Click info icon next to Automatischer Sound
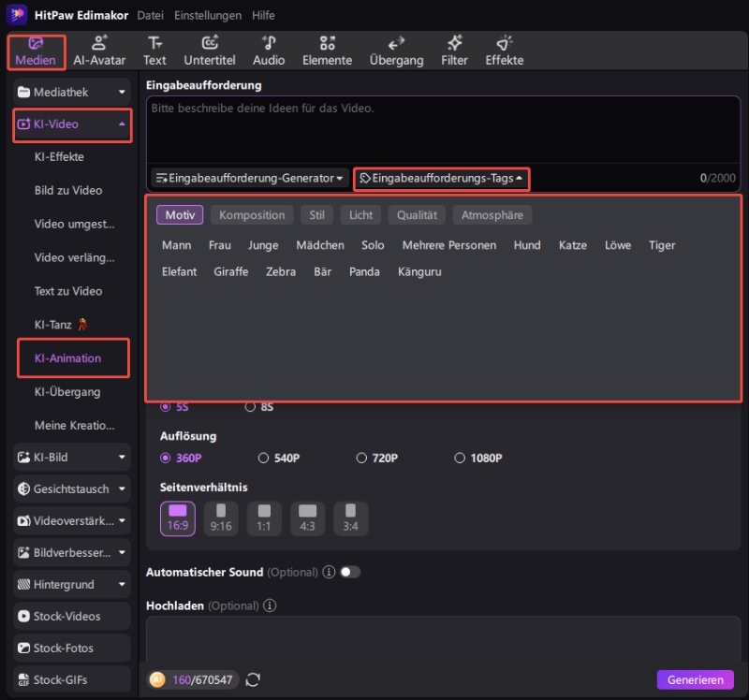 click(x=329, y=572)
